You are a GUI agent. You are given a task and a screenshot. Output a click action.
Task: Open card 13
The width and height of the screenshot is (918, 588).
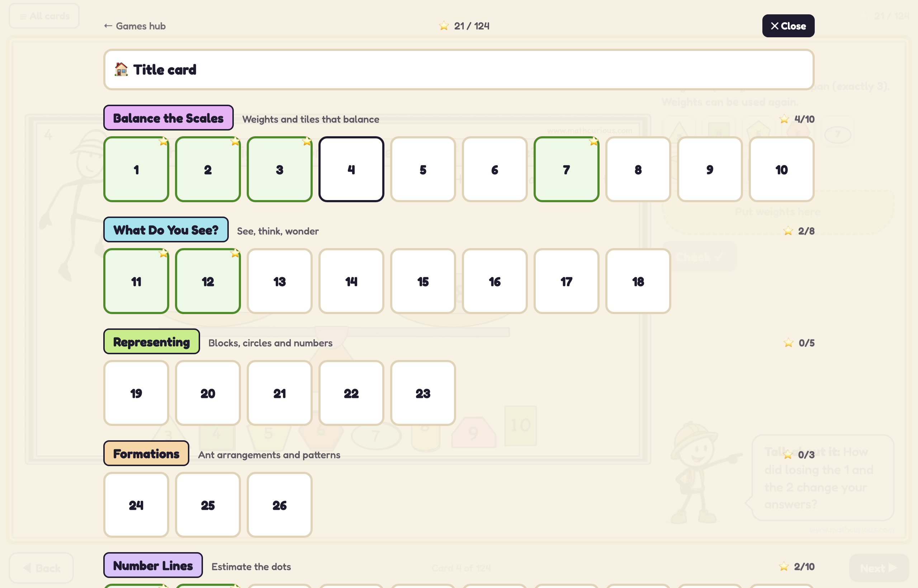(x=280, y=281)
